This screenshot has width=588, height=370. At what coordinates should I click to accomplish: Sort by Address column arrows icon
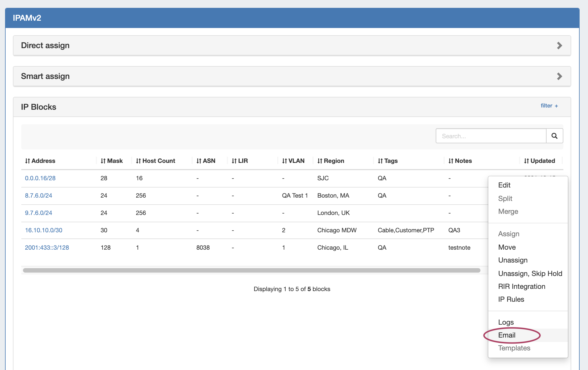(27, 161)
